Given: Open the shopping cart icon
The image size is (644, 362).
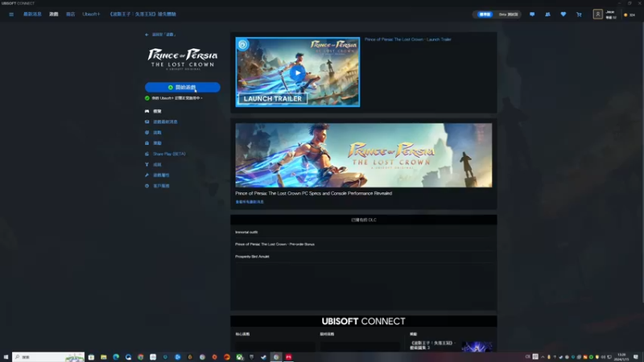Looking at the screenshot, I should pyautogui.click(x=579, y=14).
